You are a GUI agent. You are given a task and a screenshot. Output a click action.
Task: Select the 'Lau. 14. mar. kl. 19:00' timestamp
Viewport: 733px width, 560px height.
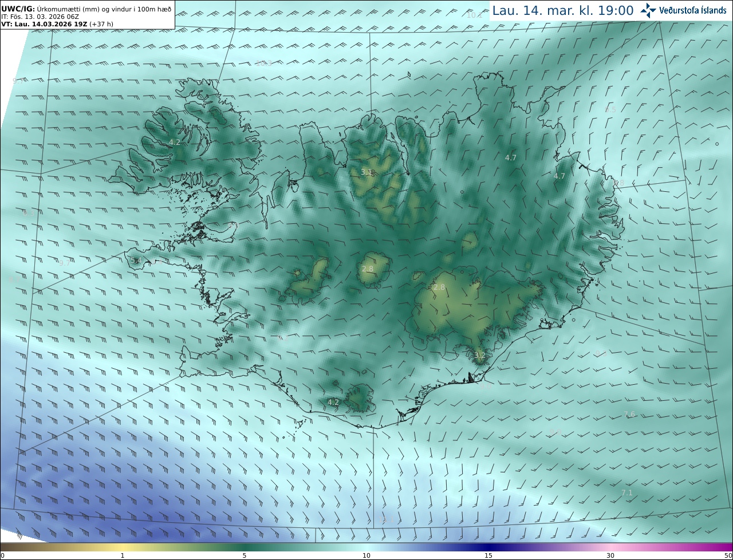click(x=563, y=10)
